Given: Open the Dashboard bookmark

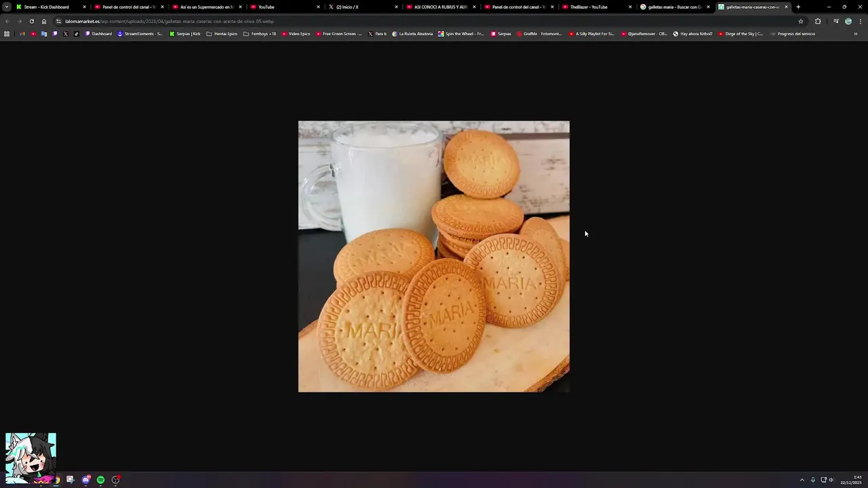Looking at the screenshot, I should (x=98, y=34).
